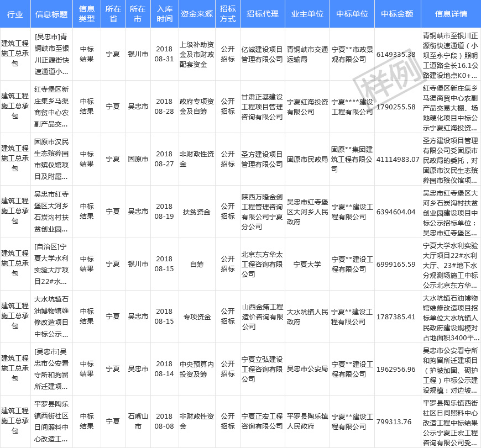Select the 799313.76 bid amount cell
Screen dimensions: 481x448
[x=396, y=421]
